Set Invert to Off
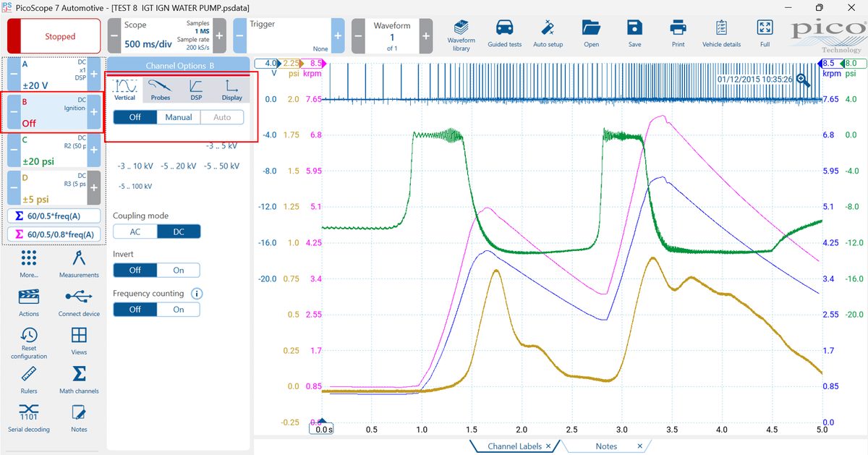The width and height of the screenshot is (868, 455). (x=135, y=270)
